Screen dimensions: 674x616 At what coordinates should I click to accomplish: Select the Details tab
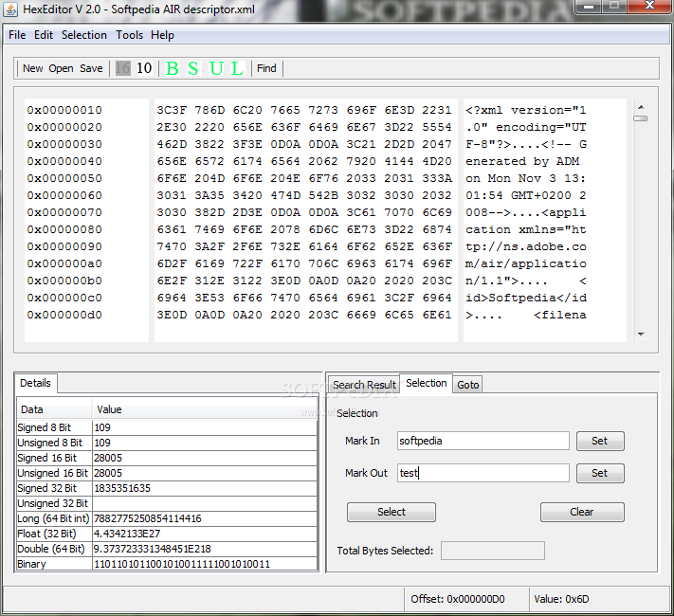(35, 383)
